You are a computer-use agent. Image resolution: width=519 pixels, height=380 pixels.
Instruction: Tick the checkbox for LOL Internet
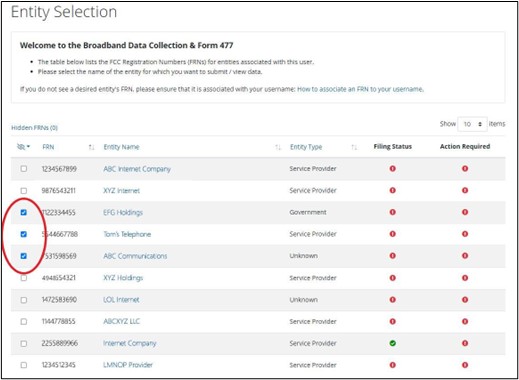pyautogui.click(x=24, y=300)
